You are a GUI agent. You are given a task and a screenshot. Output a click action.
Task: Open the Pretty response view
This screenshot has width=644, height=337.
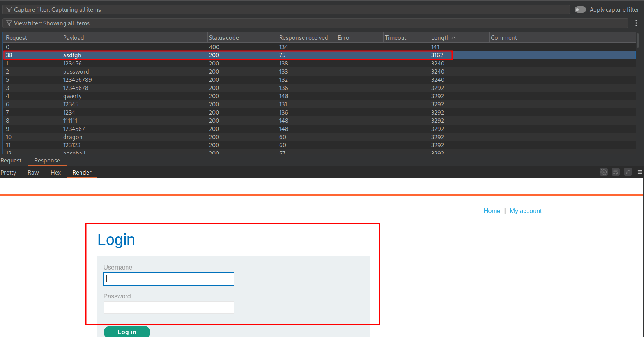[8, 173]
